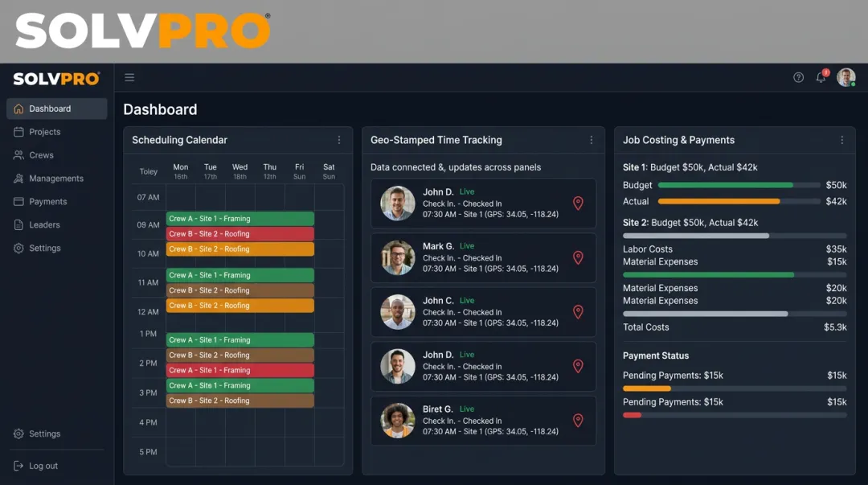Image resolution: width=868 pixels, height=485 pixels.
Task: Click the $35k labor value
Action: click(837, 249)
